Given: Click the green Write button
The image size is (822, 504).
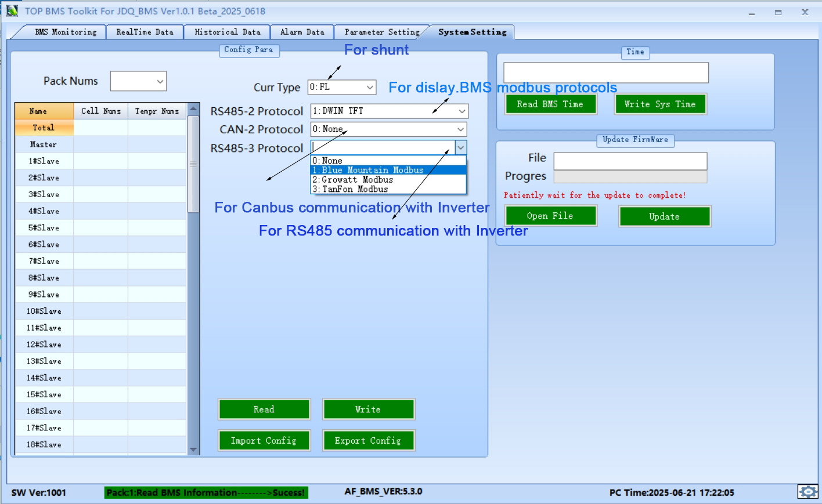Looking at the screenshot, I should 369,409.
